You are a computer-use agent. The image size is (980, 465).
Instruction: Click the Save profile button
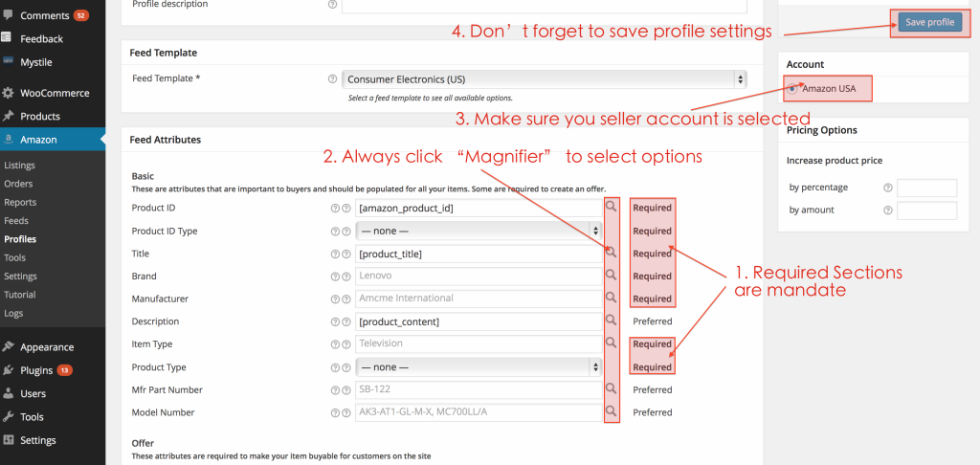(929, 22)
